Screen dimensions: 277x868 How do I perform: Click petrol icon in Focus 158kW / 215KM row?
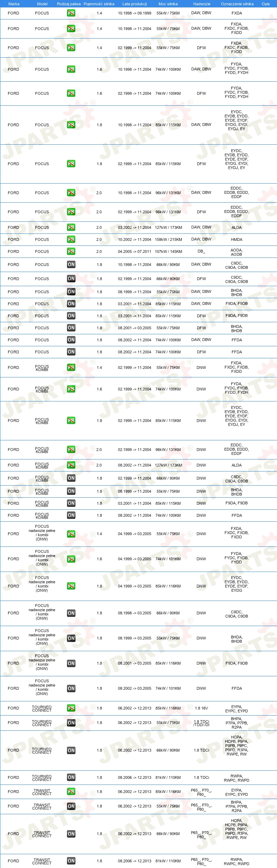coord(71,239)
